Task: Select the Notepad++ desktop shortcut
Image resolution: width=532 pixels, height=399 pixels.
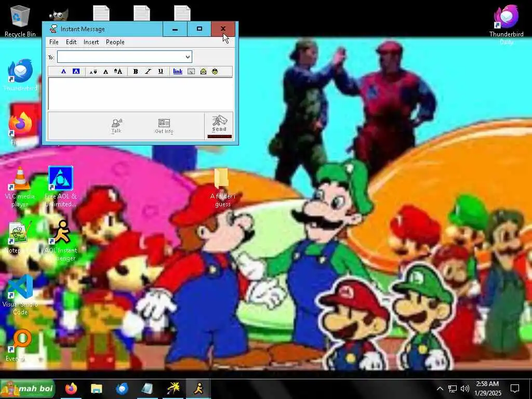Action: point(20,237)
